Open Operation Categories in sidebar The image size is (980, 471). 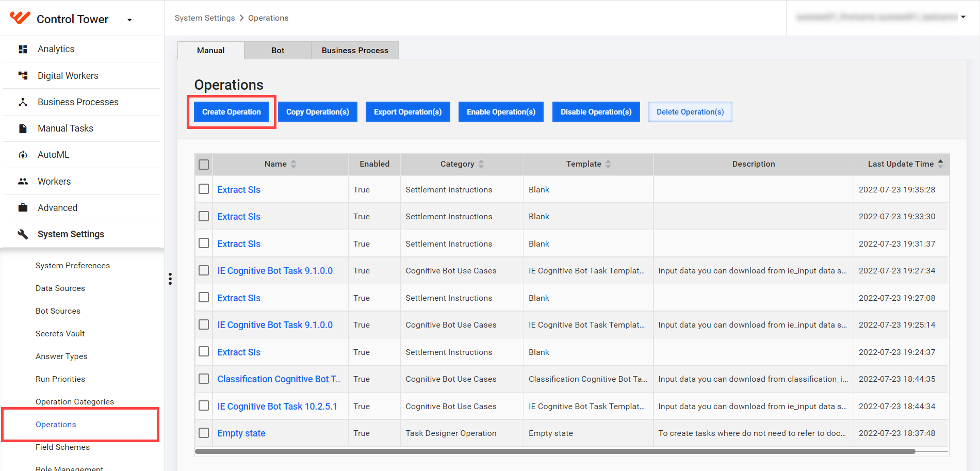(75, 402)
